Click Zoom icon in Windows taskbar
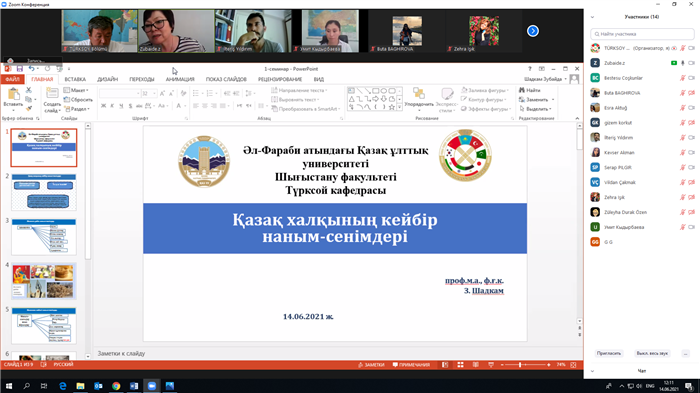 [x=152, y=386]
